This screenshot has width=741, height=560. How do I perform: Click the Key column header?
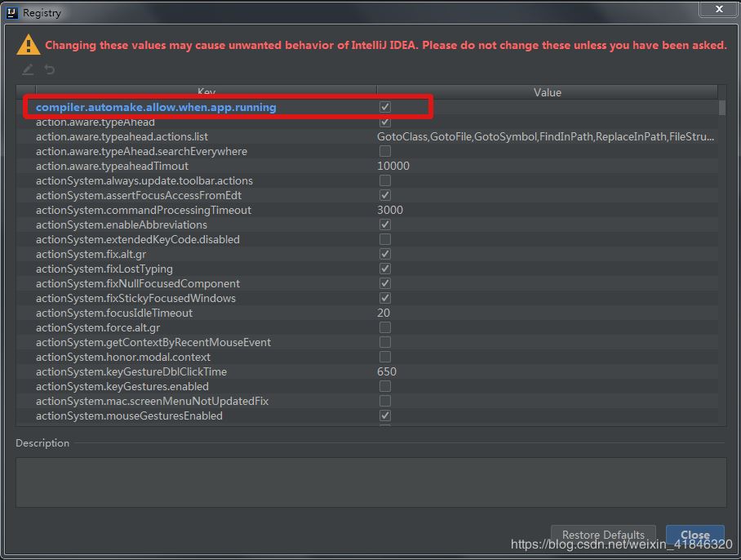(x=206, y=92)
